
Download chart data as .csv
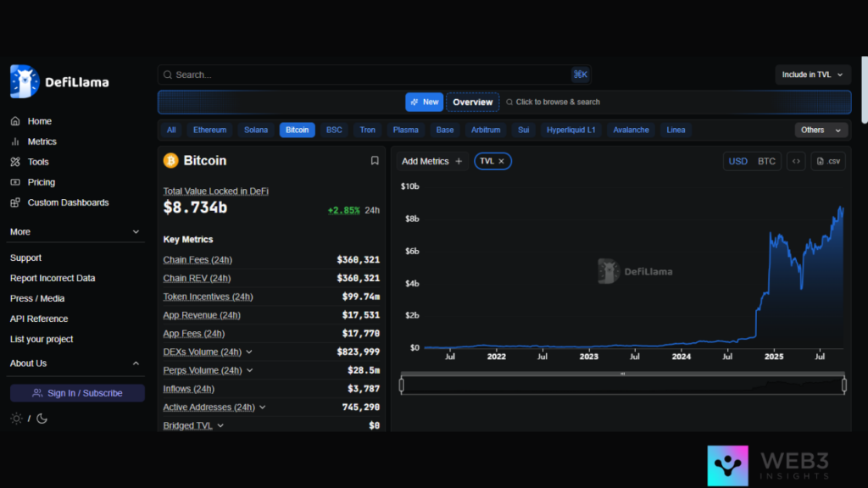[x=828, y=161]
